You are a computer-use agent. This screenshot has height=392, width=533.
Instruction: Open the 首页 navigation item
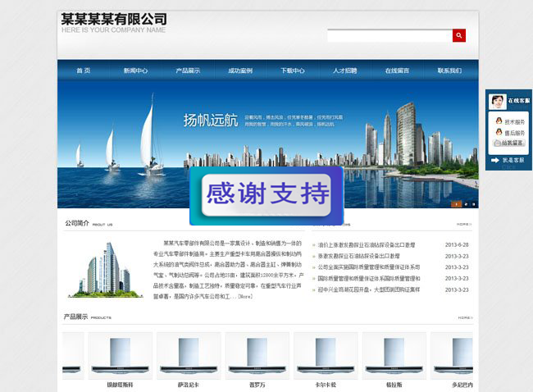point(84,71)
